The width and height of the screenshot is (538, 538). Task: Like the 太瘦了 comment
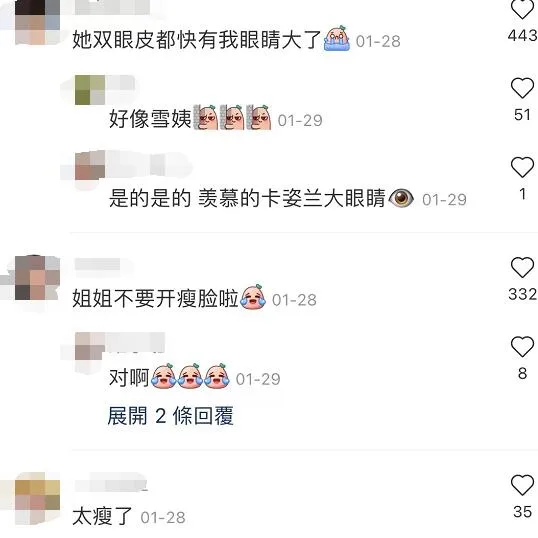[x=522, y=484]
